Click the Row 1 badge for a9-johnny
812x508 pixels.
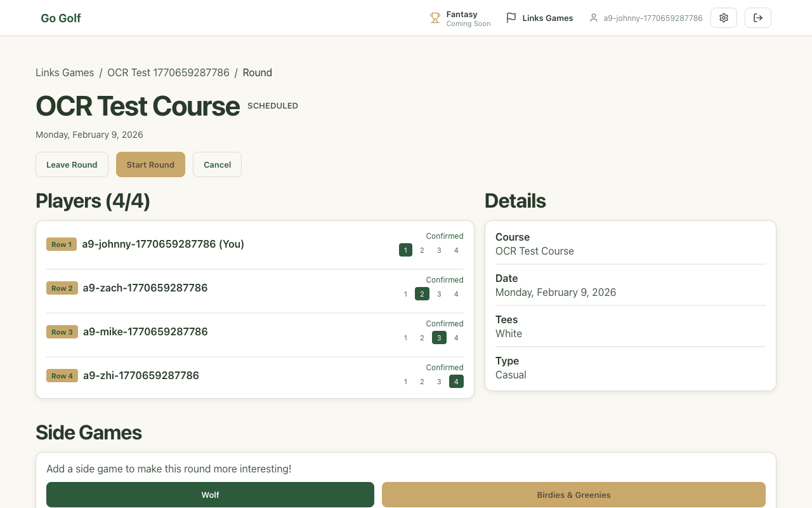(62, 244)
